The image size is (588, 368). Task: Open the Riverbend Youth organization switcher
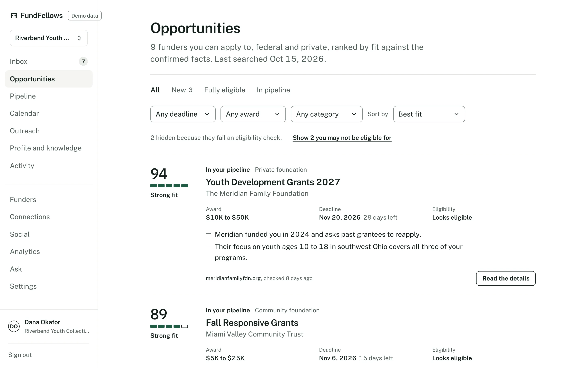[x=49, y=38]
